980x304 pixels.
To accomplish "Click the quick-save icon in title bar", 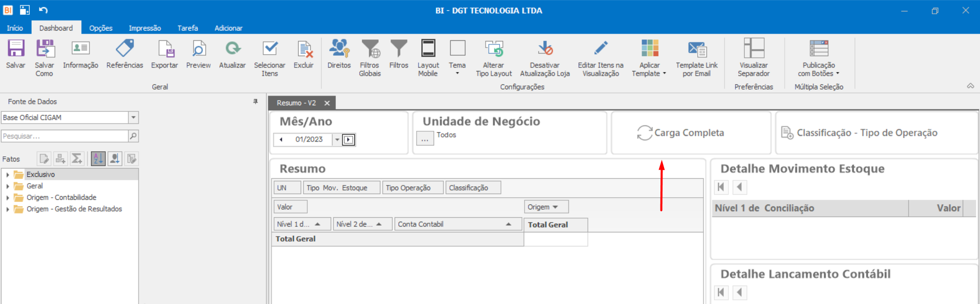I will coord(25,10).
